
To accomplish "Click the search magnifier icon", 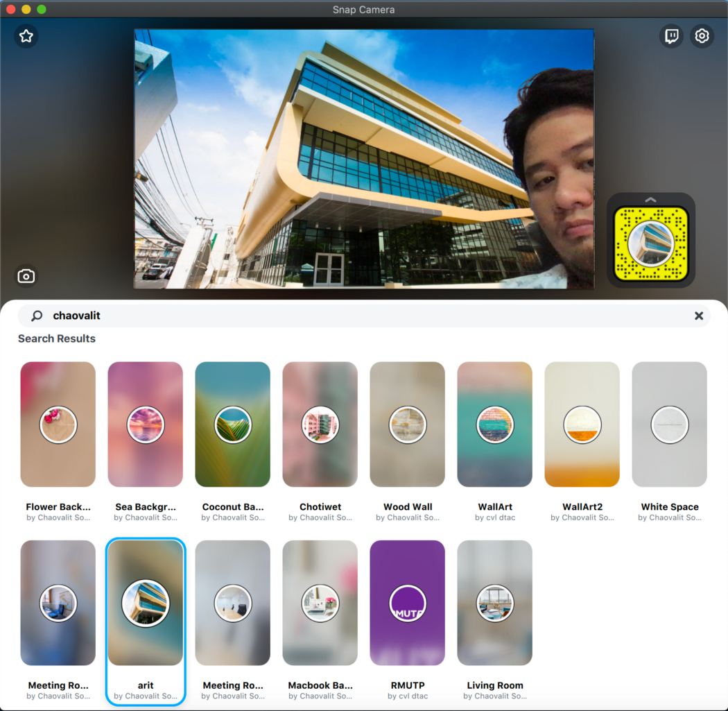I will coord(35,316).
